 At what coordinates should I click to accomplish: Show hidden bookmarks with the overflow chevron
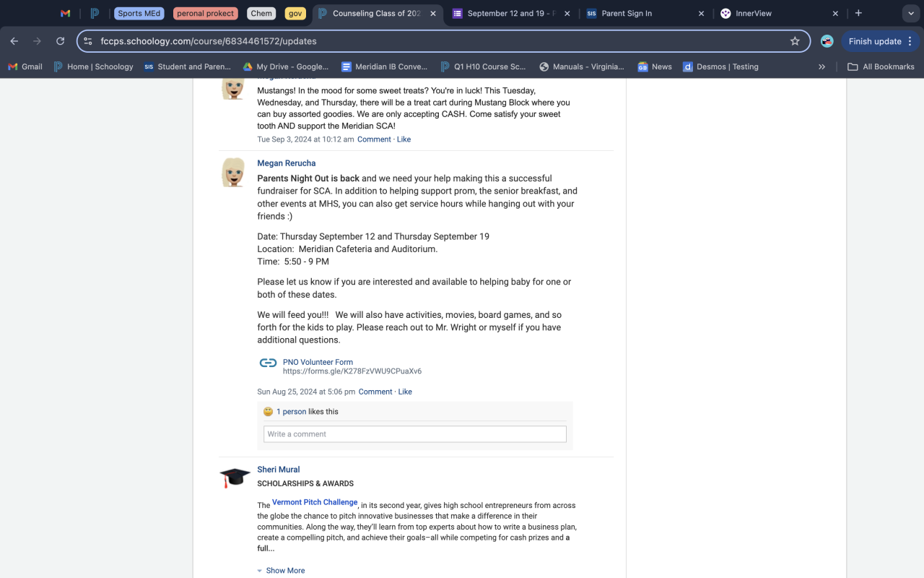pyautogui.click(x=821, y=66)
